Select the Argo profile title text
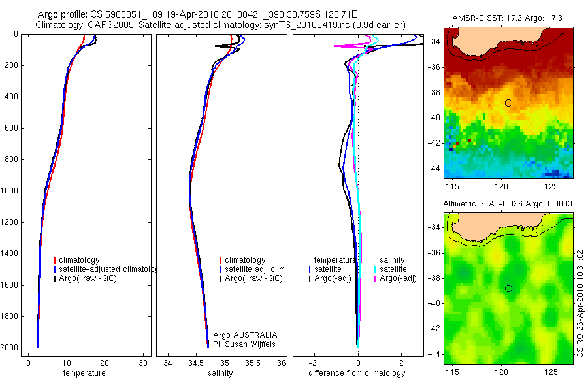 [x=197, y=14]
